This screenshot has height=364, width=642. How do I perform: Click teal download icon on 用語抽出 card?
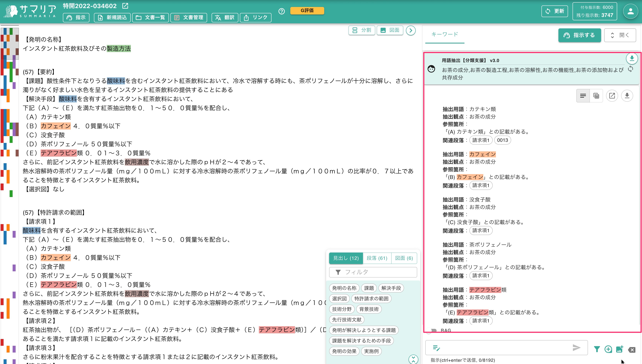[x=632, y=58]
